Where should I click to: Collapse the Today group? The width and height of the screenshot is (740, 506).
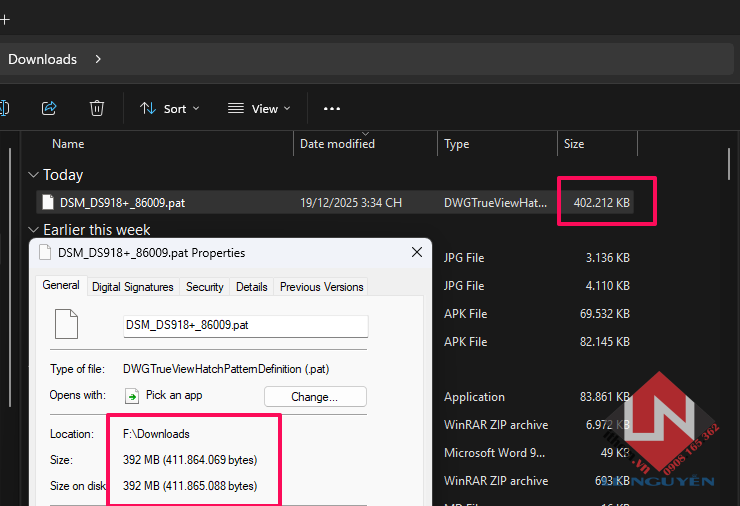34,175
